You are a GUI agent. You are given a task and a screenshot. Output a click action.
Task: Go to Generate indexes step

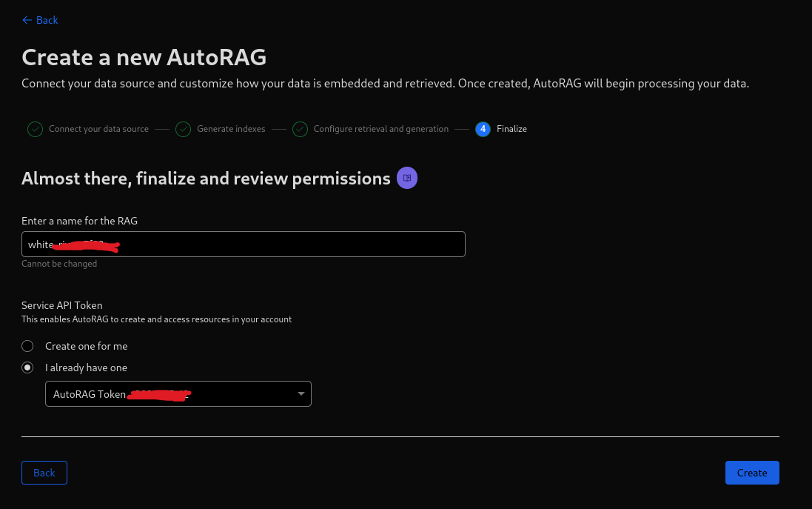[231, 129]
